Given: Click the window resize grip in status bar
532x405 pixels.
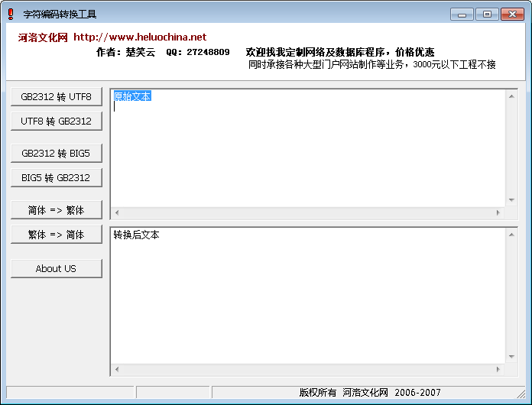Looking at the screenshot, I should 521,394.
